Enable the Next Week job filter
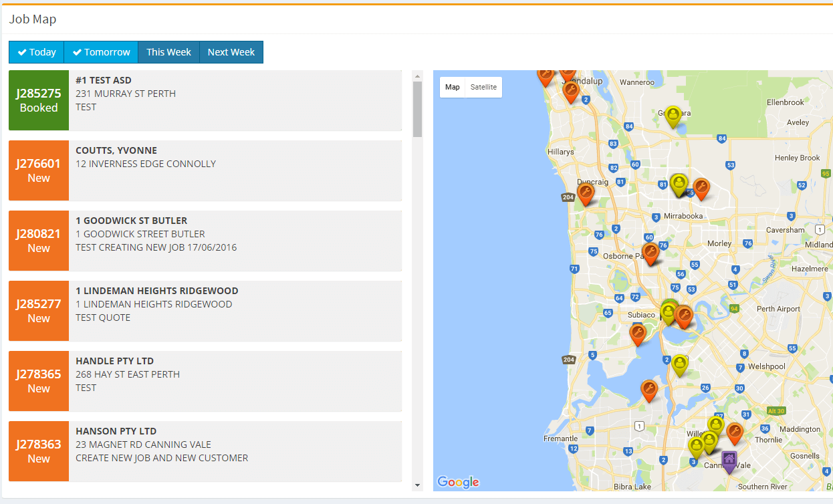Screen dimensions: 833x504 pos(231,51)
